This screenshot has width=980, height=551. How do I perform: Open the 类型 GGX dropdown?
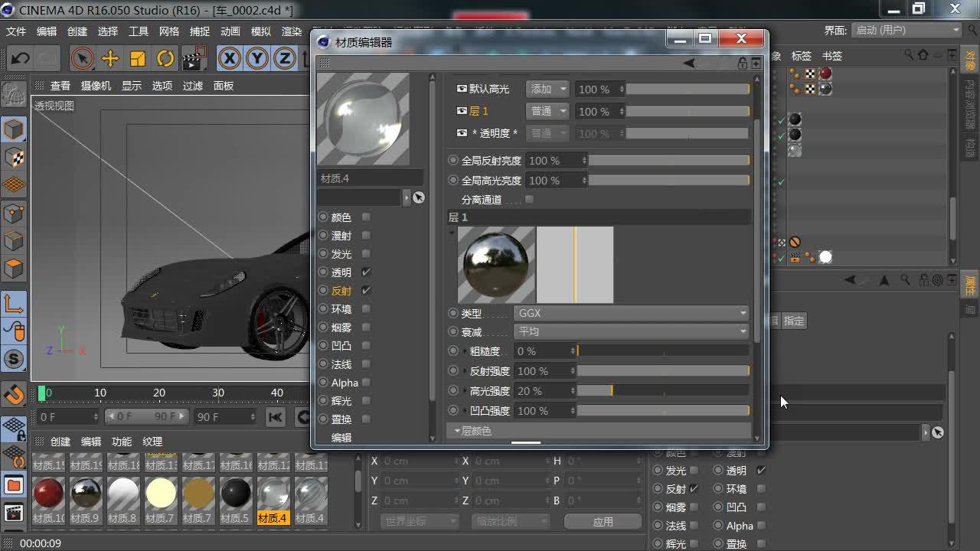(631, 313)
